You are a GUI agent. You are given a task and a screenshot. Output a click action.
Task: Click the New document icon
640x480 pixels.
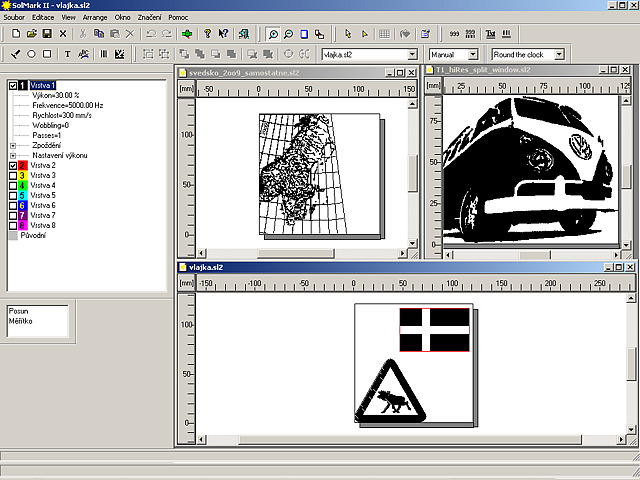pos(16,33)
